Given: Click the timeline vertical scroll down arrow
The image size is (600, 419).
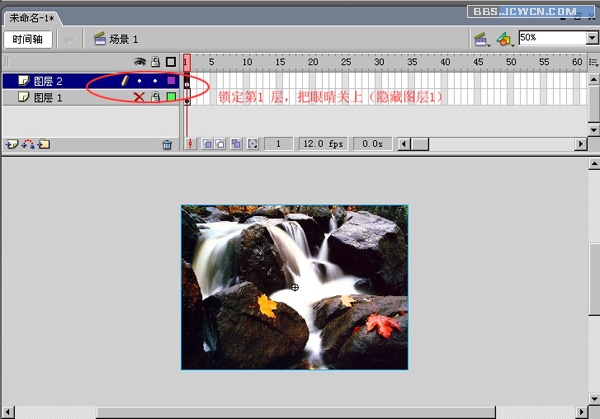Looking at the screenshot, I should point(593,129).
